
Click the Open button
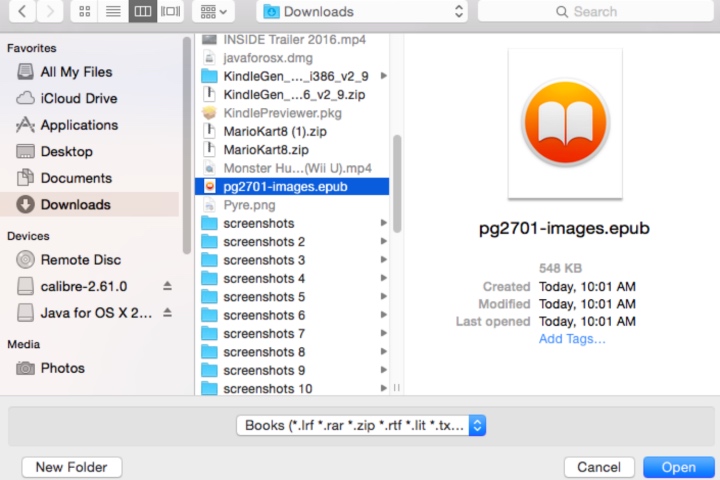coord(679,467)
